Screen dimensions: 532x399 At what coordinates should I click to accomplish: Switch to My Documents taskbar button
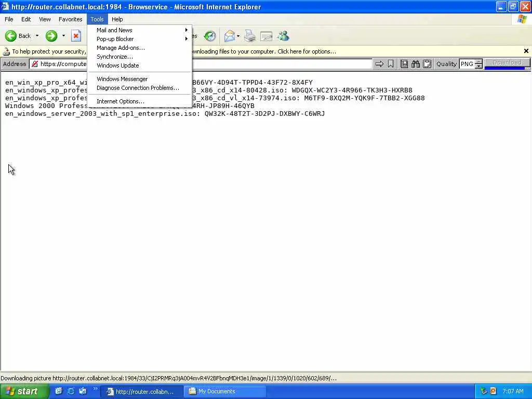coord(224,392)
